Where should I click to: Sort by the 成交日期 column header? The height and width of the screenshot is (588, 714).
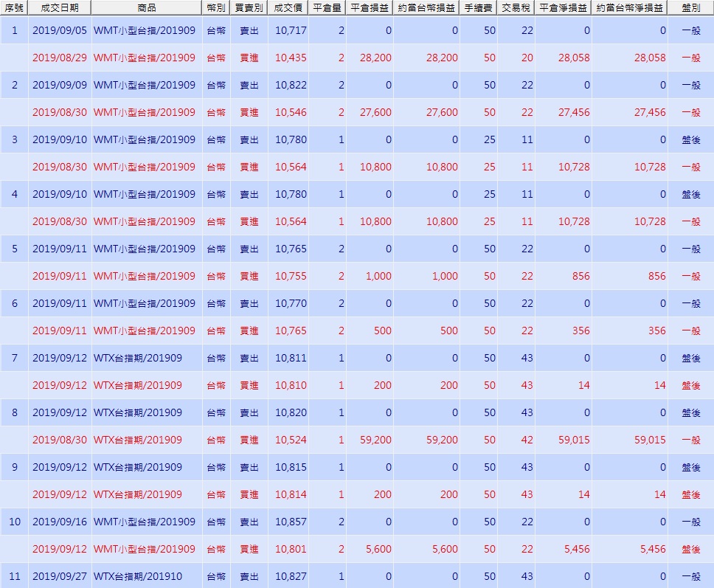[x=60, y=7]
